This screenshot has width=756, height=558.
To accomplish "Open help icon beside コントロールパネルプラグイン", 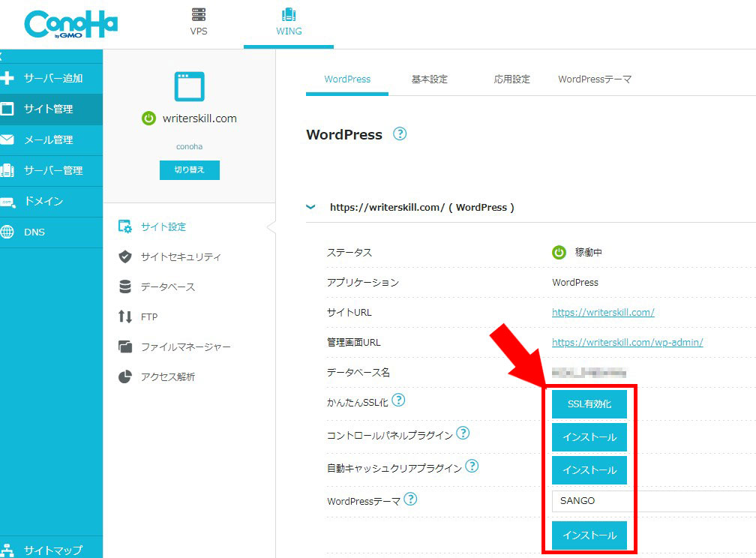I will pos(463,433).
